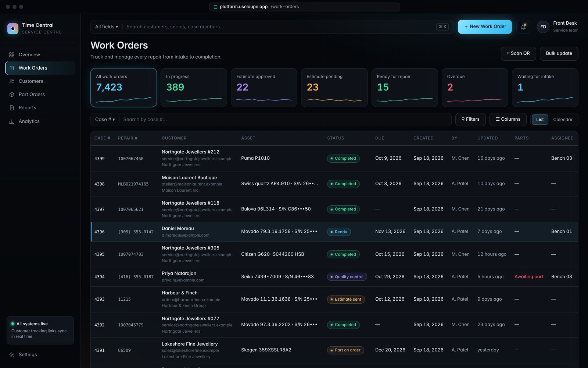
Task: Expand the Case # search dropdown
Action: pyautogui.click(x=105, y=120)
